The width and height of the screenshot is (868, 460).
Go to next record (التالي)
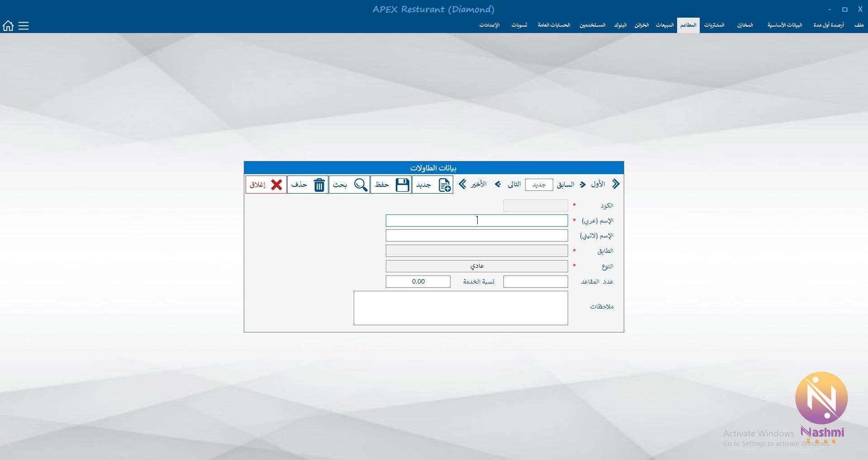(x=498, y=184)
